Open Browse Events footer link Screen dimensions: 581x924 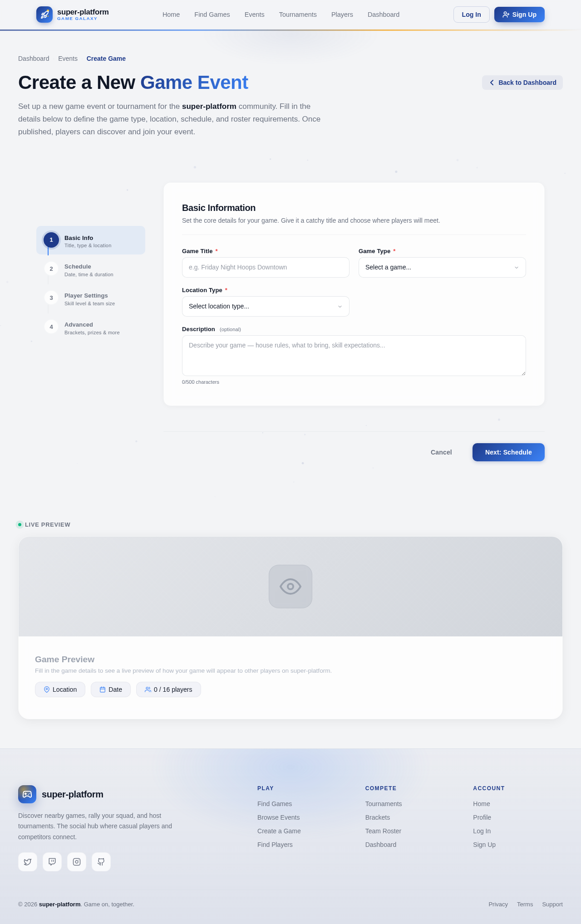pos(278,817)
